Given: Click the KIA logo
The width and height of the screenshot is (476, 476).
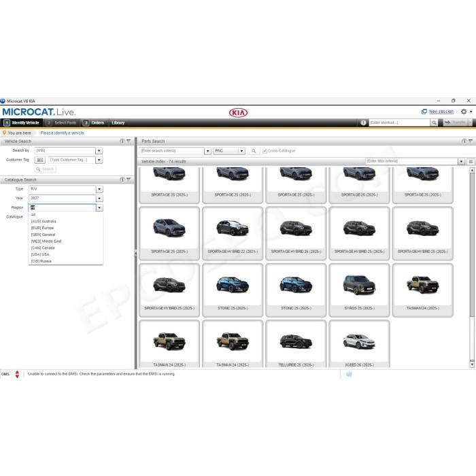Looking at the screenshot, I should 238,113.
